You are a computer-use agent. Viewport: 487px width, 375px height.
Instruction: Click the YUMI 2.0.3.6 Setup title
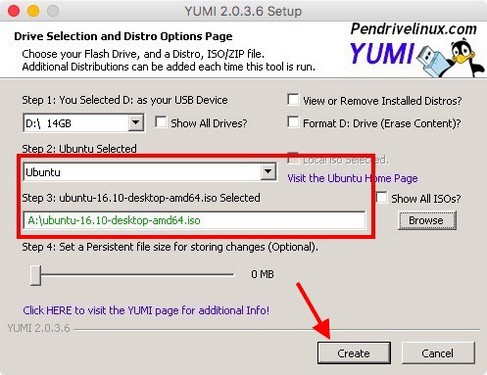tap(243, 11)
